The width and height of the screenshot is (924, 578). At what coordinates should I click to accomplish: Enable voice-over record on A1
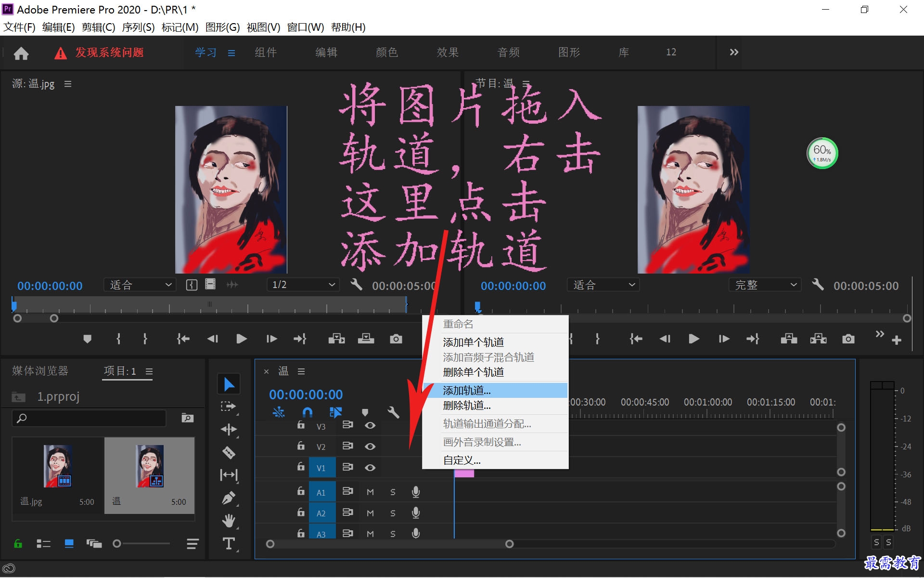pyautogui.click(x=416, y=492)
